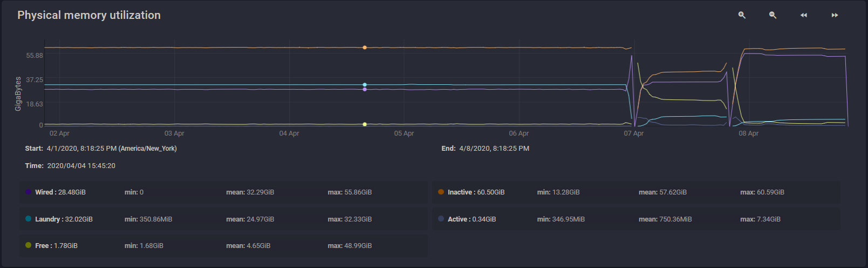
Task: Click Active 'max: 7.34GiB' value
Action: pyautogui.click(x=760, y=219)
